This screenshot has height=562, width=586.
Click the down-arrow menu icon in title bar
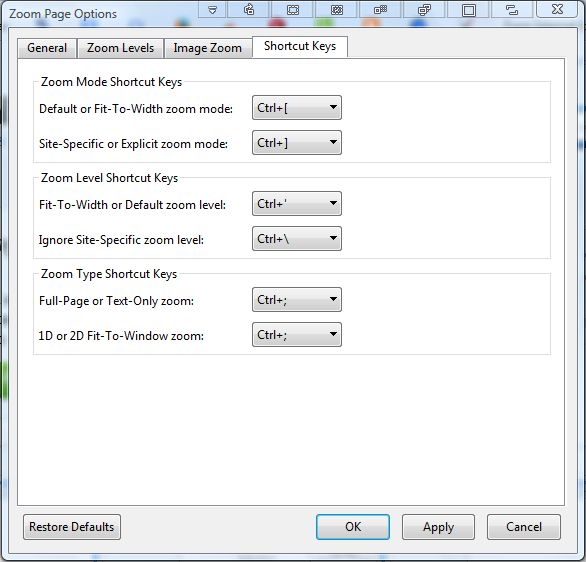click(x=212, y=9)
